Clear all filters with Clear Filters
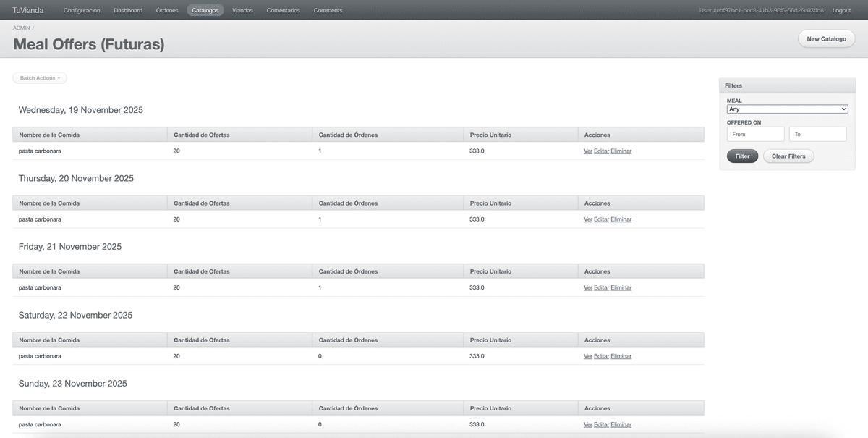 (x=788, y=156)
